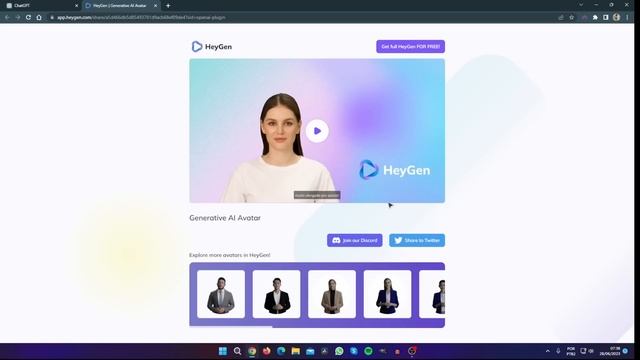The image size is (640, 360).
Task: Open the browser extensions puzzle icon
Action: click(x=595, y=18)
